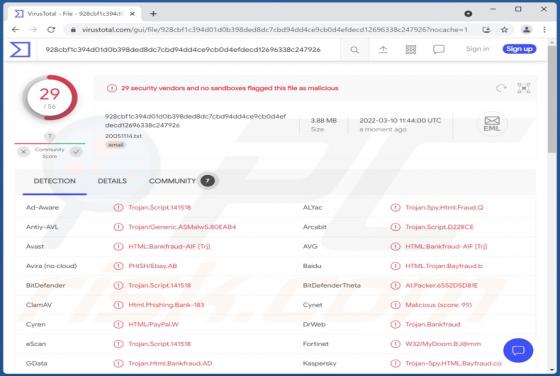The image size is (560, 376).
Task: Click the EML file type icon
Action: point(492,124)
